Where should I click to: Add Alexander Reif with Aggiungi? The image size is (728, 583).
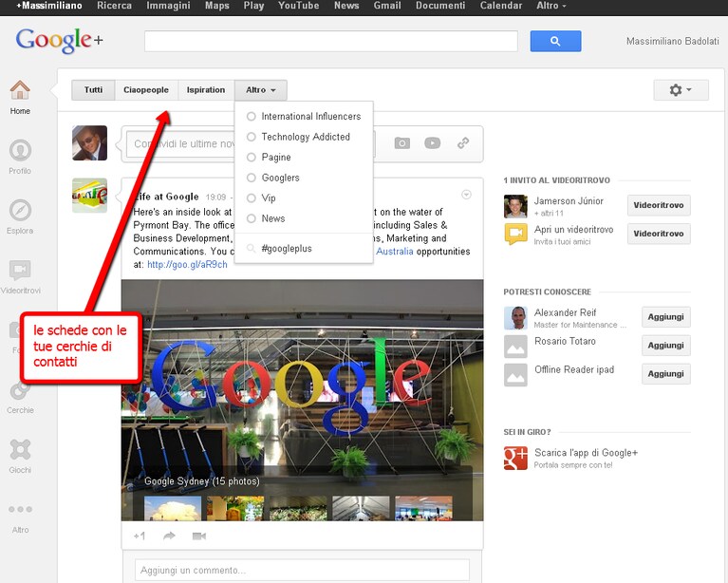click(x=665, y=317)
